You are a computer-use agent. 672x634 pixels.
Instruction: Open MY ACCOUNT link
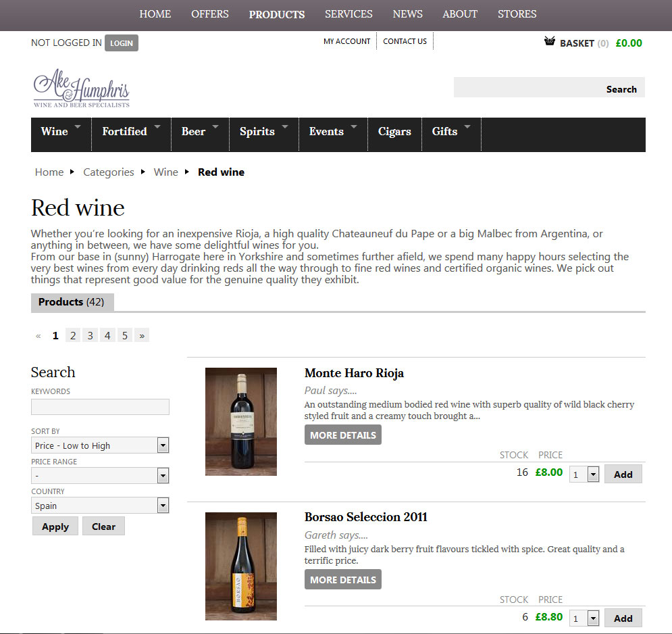pos(346,41)
